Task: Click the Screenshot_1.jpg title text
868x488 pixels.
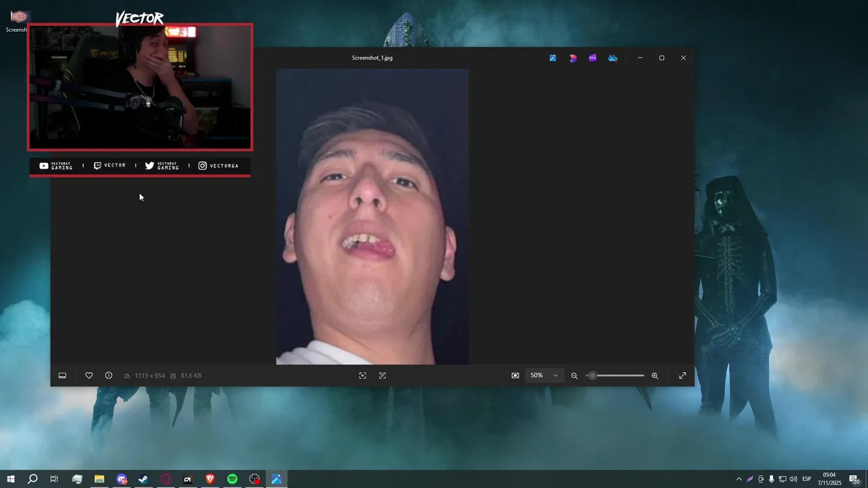Action: tap(372, 58)
